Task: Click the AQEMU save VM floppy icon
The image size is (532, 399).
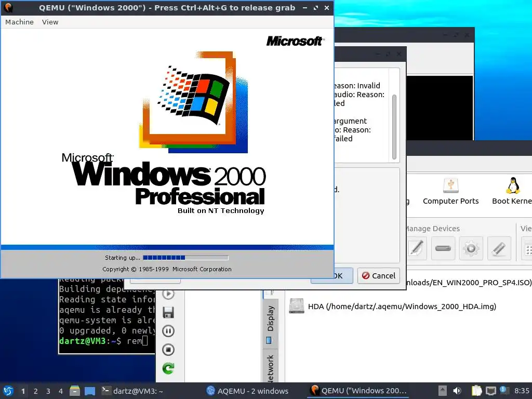Action: (168, 312)
